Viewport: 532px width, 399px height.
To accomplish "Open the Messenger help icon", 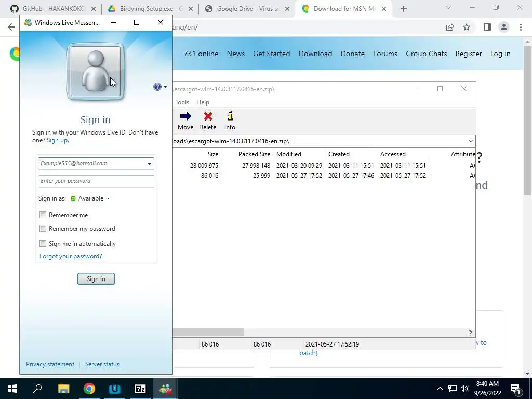I will tap(157, 87).
